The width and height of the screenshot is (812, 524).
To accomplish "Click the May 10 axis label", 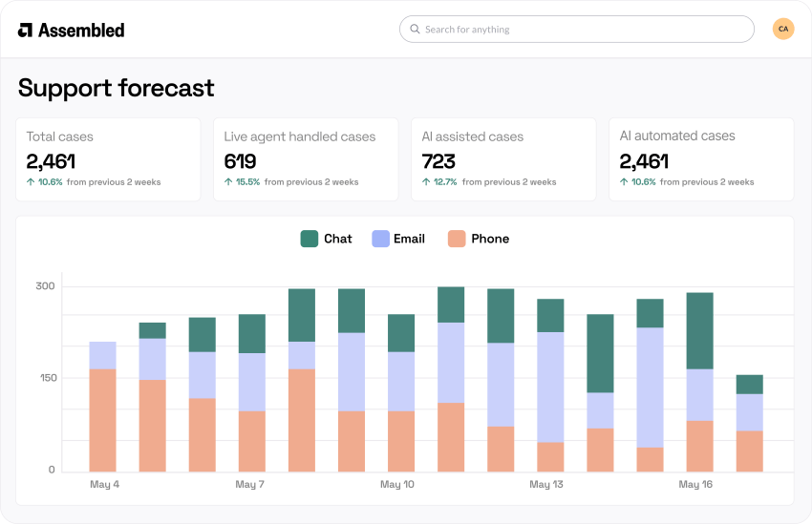I will pos(397,485).
